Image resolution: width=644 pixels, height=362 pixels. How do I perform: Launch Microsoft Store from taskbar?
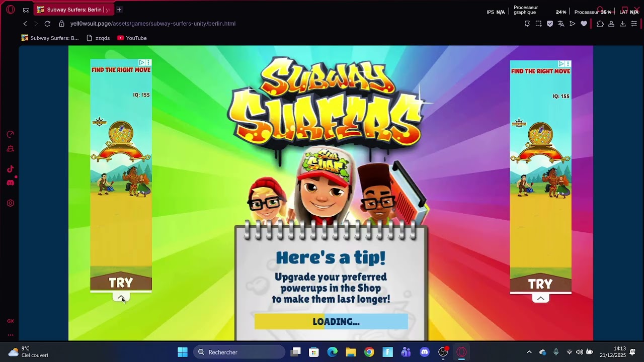point(314,352)
